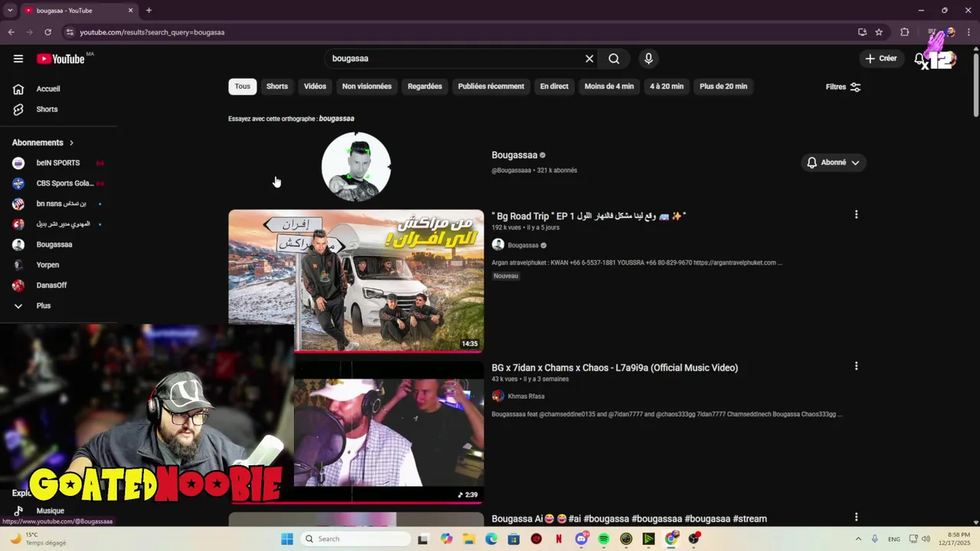Clear the search box with the X icon

pos(590,59)
